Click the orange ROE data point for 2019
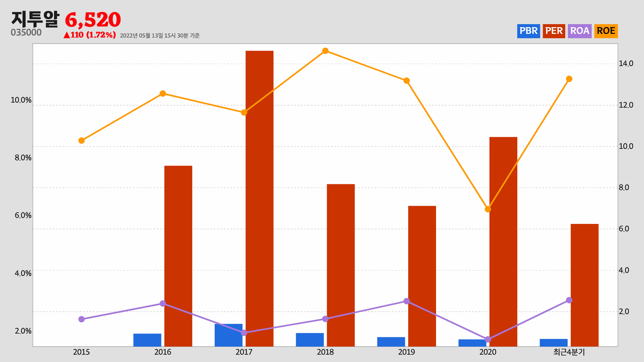This screenshot has height=362, width=644. (407, 81)
